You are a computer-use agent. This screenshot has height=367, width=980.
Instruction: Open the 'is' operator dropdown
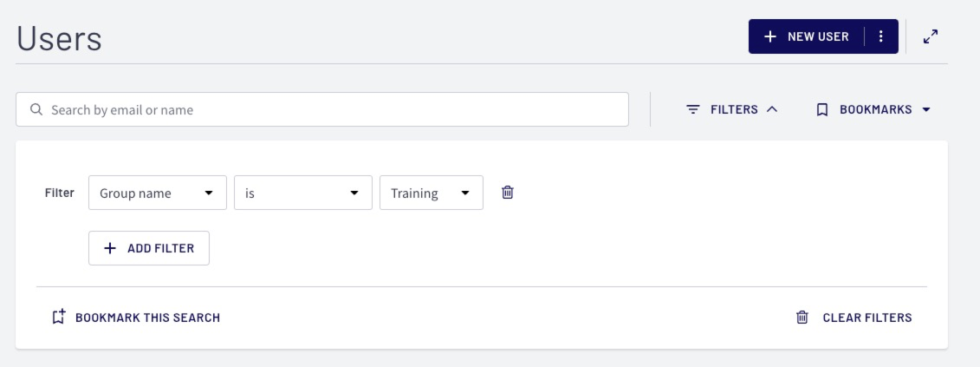coord(303,193)
